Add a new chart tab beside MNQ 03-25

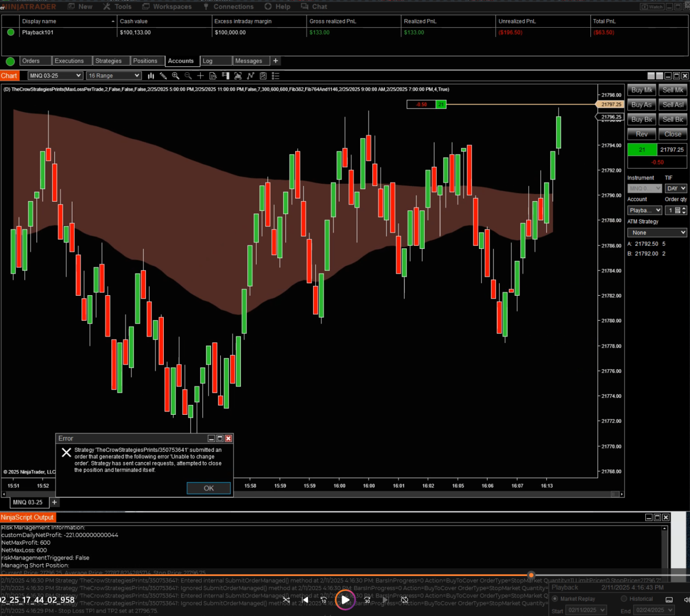click(x=54, y=502)
